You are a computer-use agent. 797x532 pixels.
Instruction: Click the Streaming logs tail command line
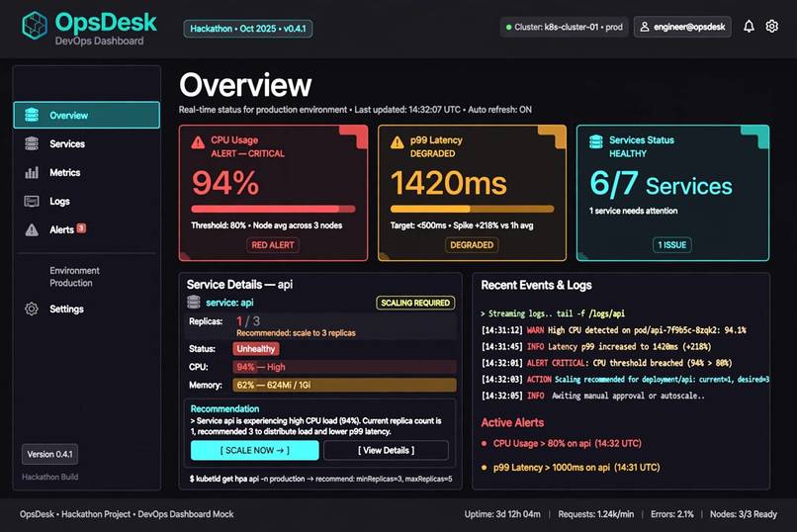click(553, 313)
